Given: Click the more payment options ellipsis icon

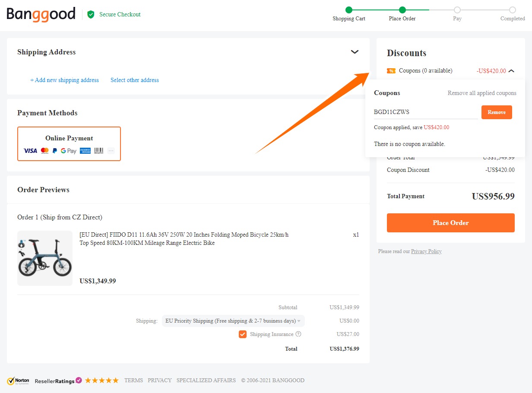Looking at the screenshot, I should [x=111, y=151].
